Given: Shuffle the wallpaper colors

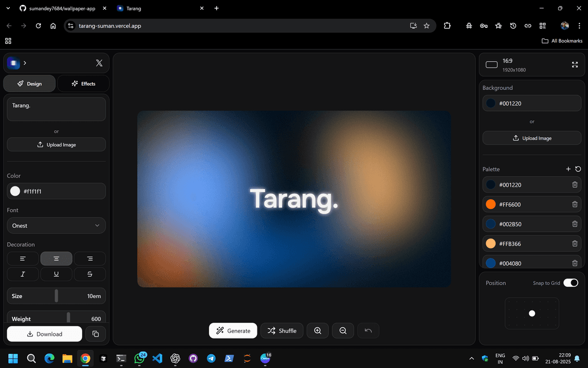Looking at the screenshot, I should tap(281, 330).
